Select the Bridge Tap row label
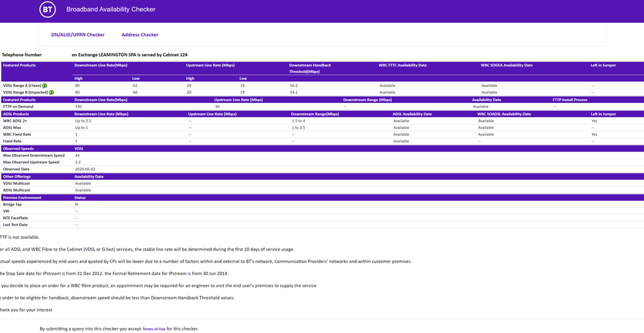The image size is (644, 333). coord(12,204)
